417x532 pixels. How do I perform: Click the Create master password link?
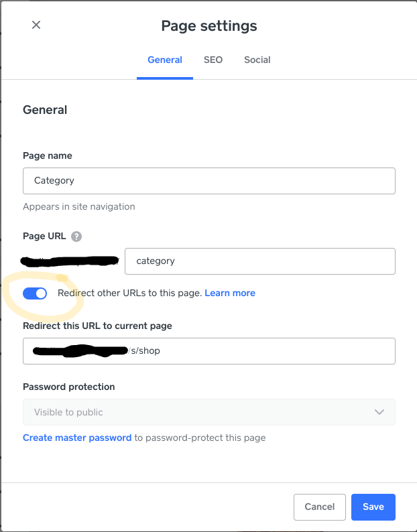coord(77,438)
